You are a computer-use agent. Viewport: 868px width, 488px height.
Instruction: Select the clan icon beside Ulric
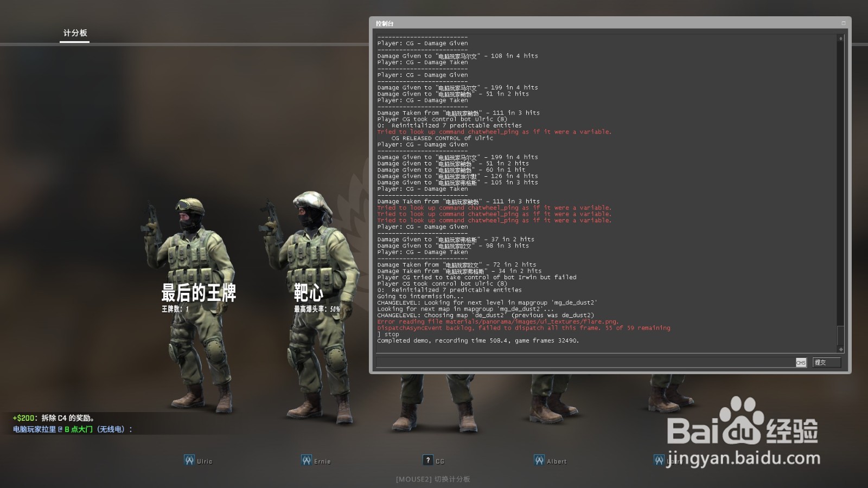click(189, 460)
